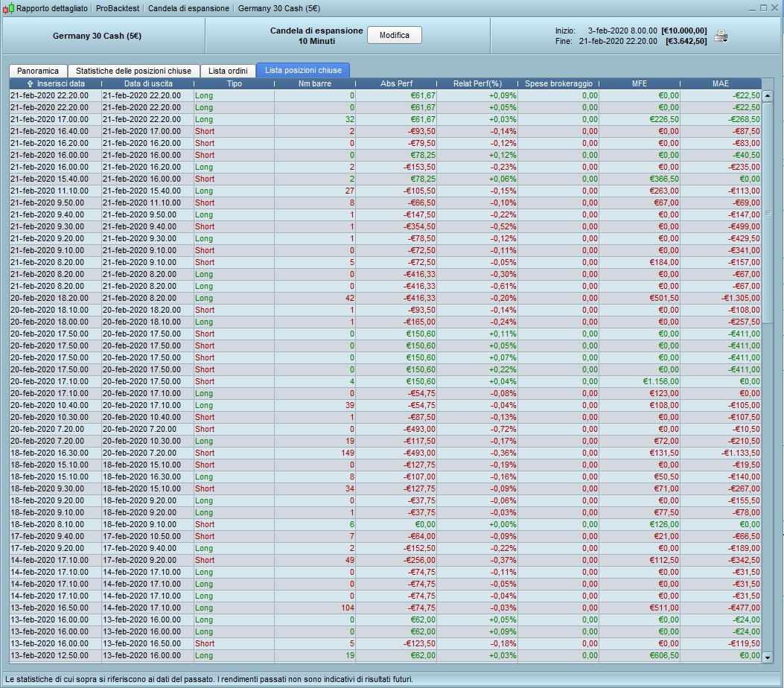
Task: Click entry date 20-feb-2020 10.40.00
Action: point(49,406)
